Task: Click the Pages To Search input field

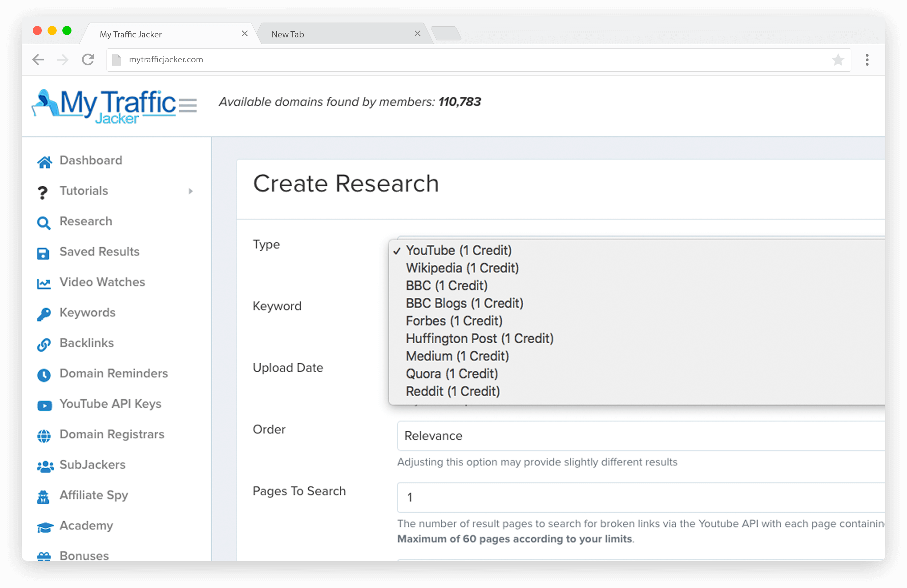Action: click(641, 497)
